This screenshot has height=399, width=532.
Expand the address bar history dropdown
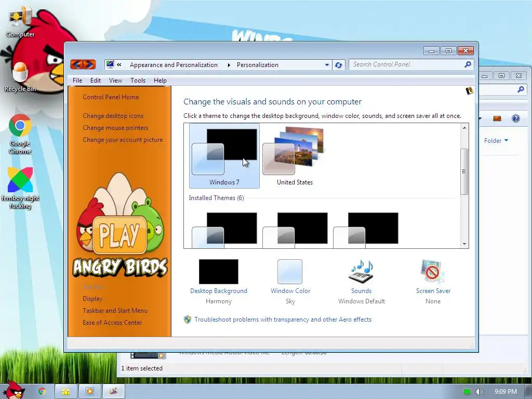[327, 65]
